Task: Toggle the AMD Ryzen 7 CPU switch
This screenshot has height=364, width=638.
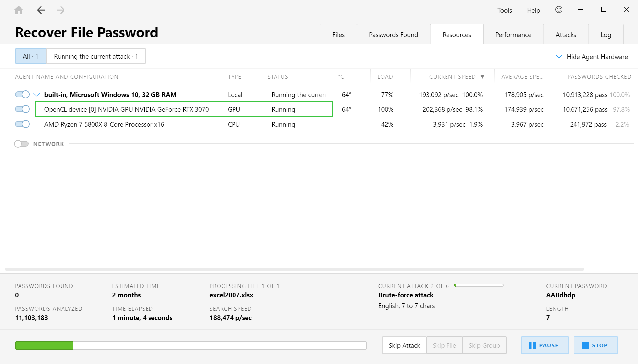Action: click(22, 124)
